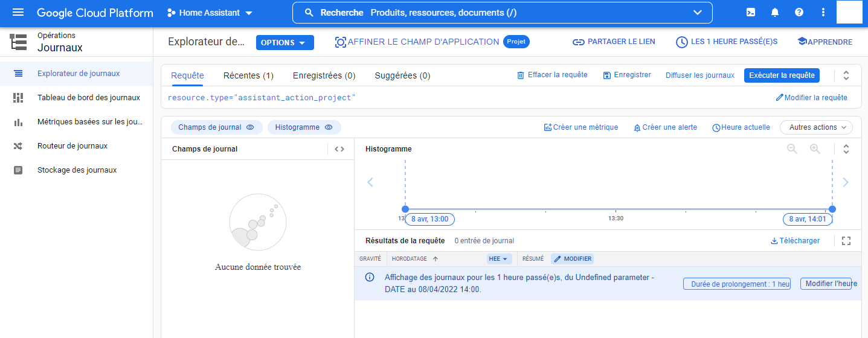Open the Autres actions dropdown
The image size is (868, 338).
tap(816, 127)
